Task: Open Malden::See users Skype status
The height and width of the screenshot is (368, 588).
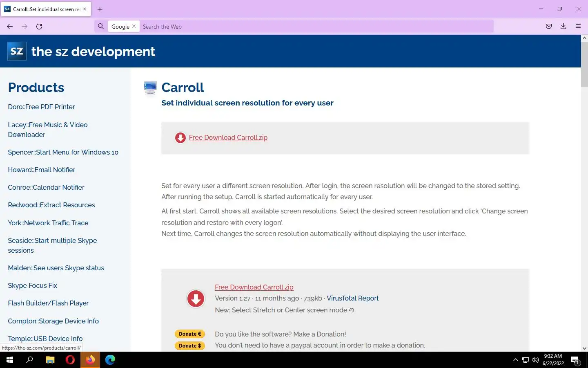Action: pos(56,268)
